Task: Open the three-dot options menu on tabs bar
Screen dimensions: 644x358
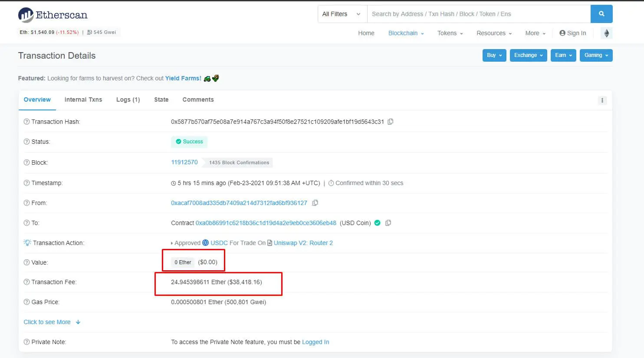Action: tap(602, 100)
